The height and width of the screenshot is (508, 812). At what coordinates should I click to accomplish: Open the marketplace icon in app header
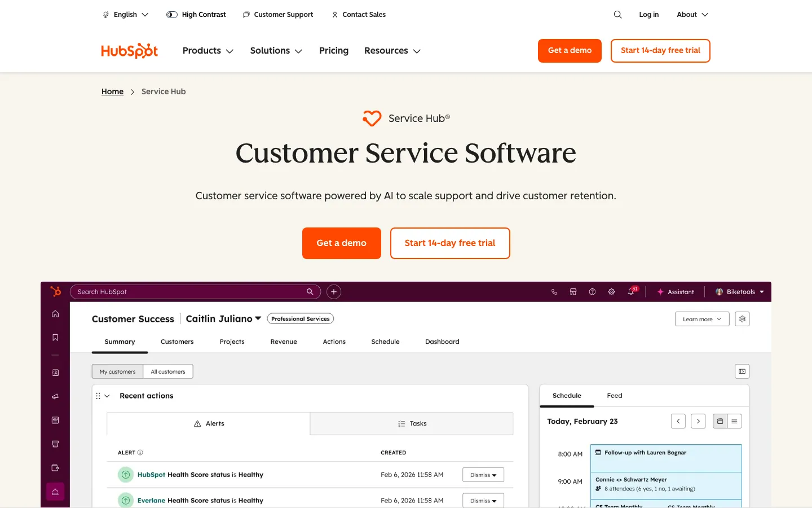coord(573,292)
